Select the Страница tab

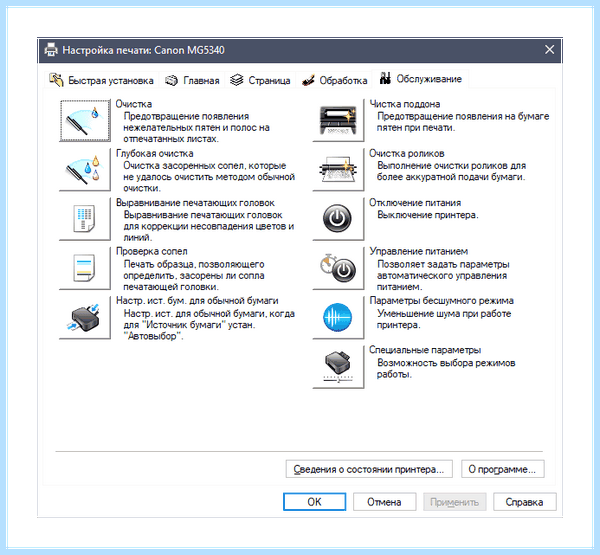pos(260,80)
